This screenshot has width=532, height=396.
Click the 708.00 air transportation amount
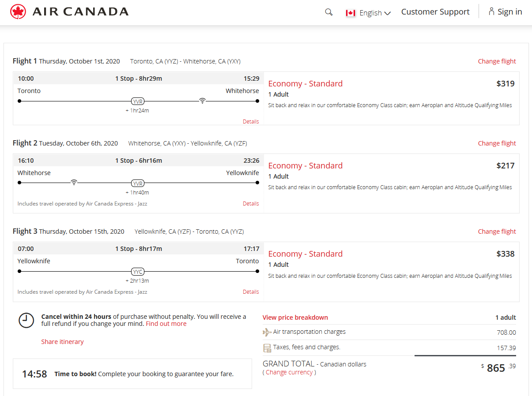(506, 332)
